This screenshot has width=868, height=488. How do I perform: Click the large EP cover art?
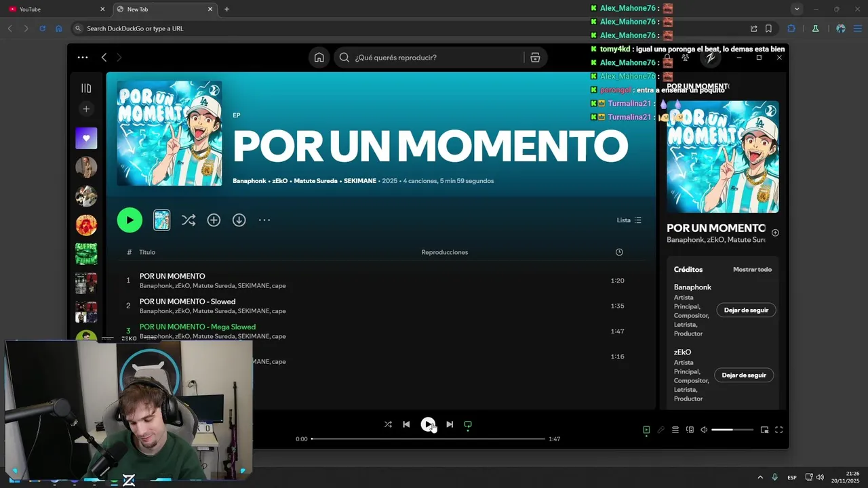click(x=170, y=134)
